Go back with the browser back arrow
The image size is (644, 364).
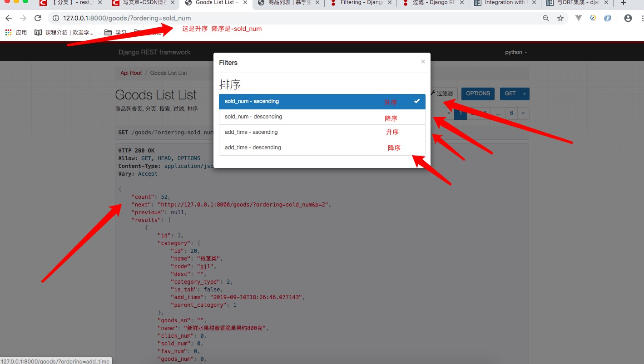tap(8, 18)
